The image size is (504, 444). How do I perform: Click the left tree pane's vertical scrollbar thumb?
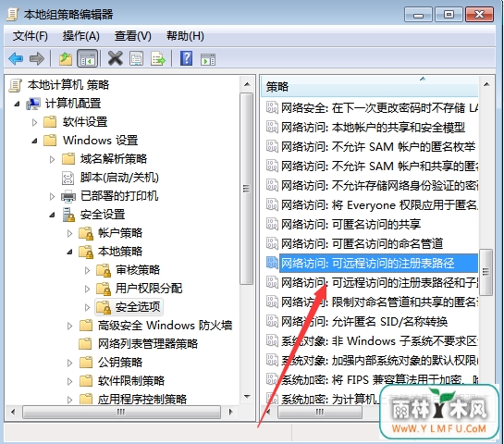pos(247,189)
